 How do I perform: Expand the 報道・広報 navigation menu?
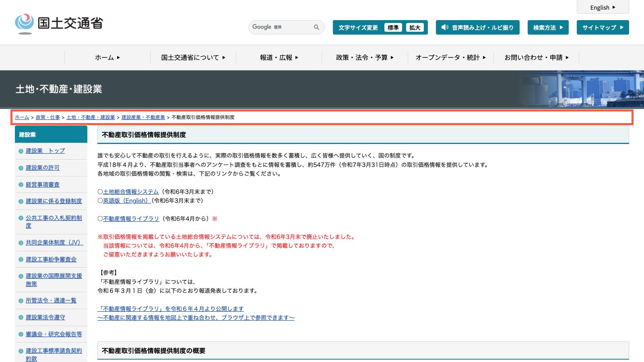point(279,58)
